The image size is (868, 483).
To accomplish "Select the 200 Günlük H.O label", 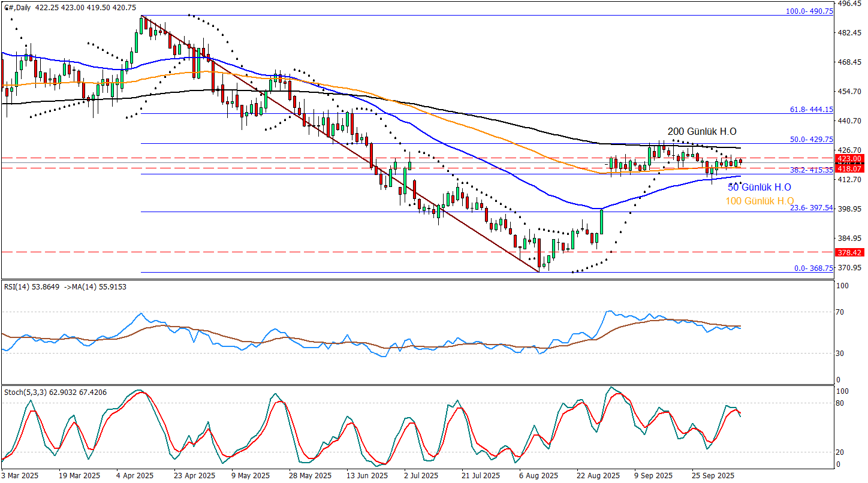I will [x=702, y=131].
